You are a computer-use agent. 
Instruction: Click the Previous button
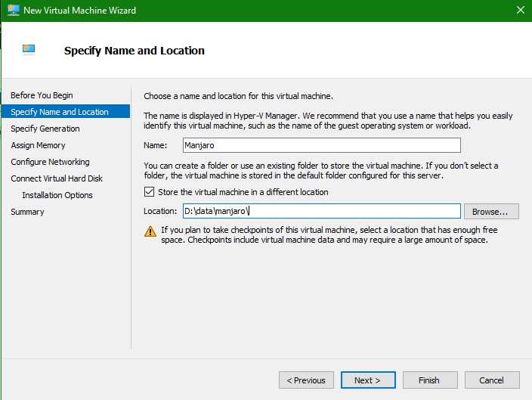coord(306,380)
